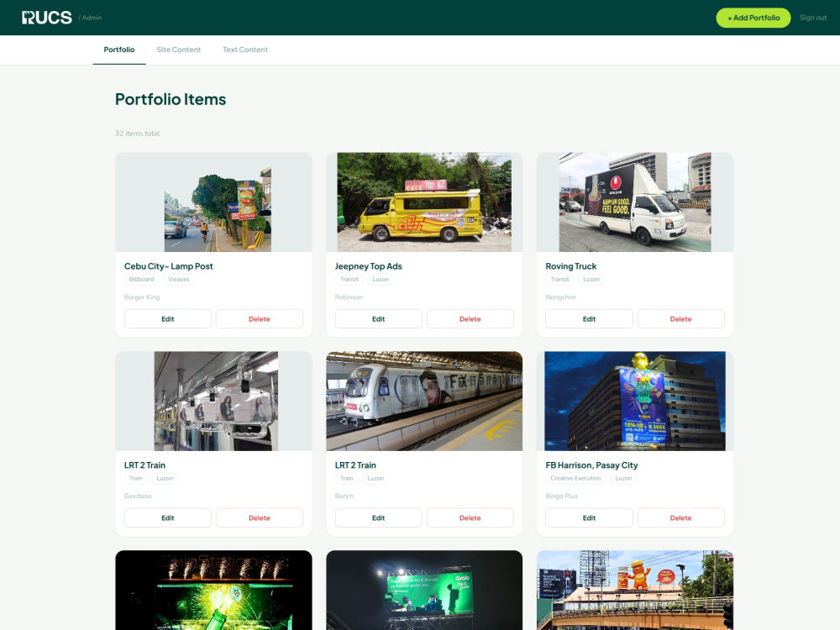Click the Robinson client label
The height and width of the screenshot is (630, 840).
pyautogui.click(x=349, y=297)
